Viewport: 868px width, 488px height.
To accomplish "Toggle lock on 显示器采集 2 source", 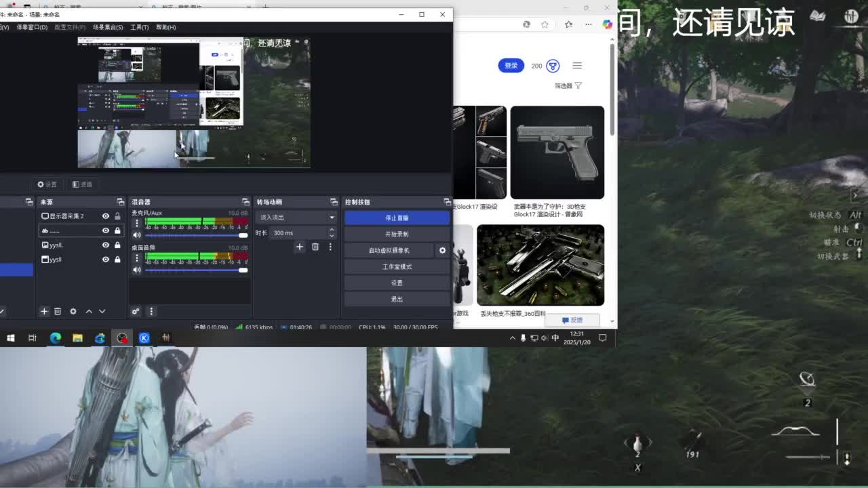I will 117,216.
